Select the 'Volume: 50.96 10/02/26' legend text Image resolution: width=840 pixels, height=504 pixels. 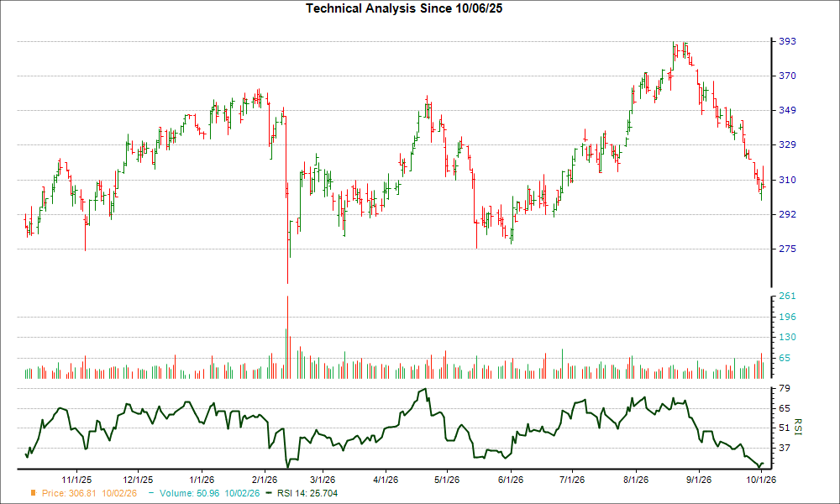pos(209,493)
